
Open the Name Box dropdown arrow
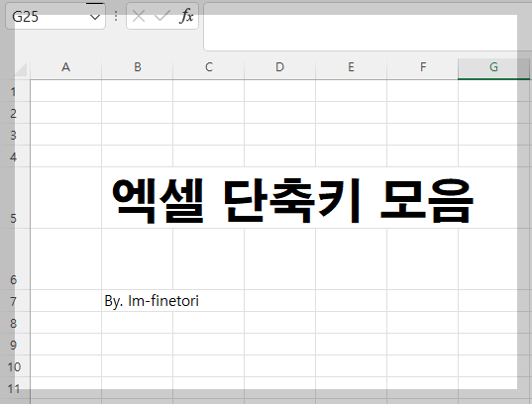coord(95,17)
